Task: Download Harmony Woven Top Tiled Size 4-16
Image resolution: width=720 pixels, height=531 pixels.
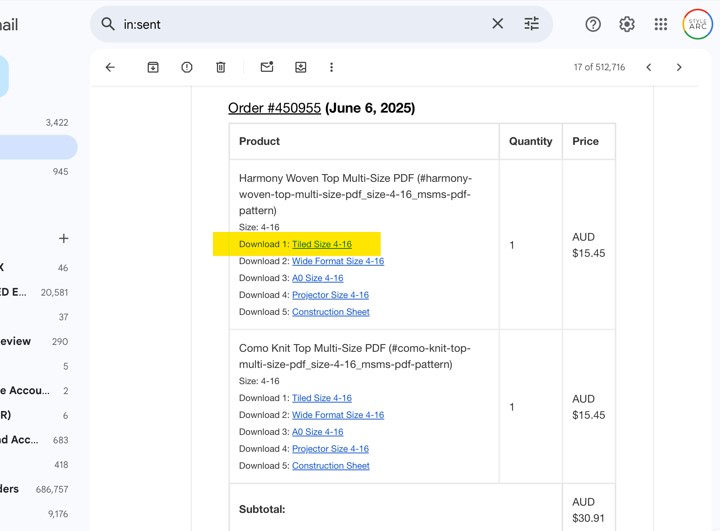Action: 322,244
